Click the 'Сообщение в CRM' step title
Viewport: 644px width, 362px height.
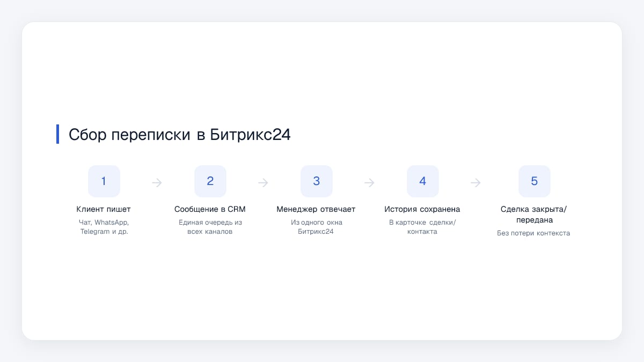pos(210,209)
